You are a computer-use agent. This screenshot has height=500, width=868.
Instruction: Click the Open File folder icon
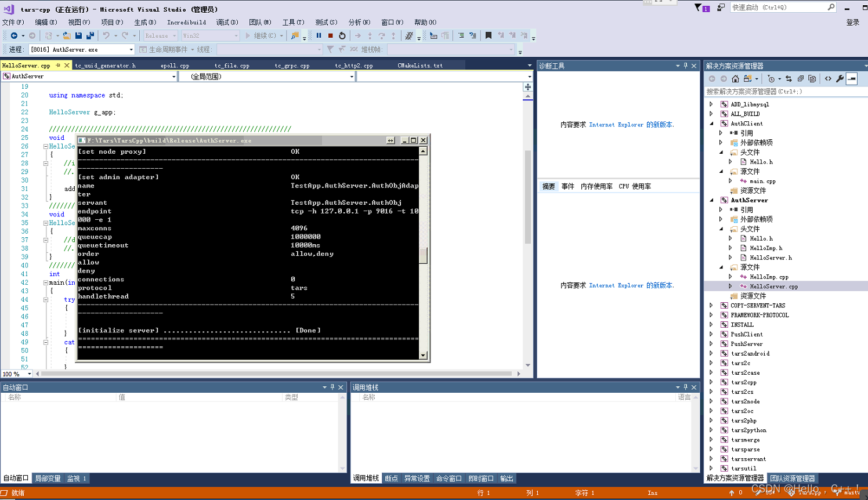pos(66,35)
